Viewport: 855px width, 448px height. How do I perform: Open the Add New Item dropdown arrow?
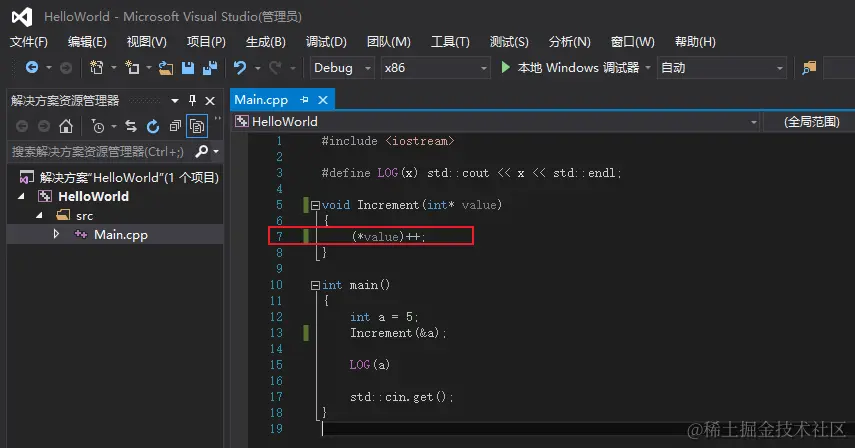pyautogui.click(x=148, y=68)
